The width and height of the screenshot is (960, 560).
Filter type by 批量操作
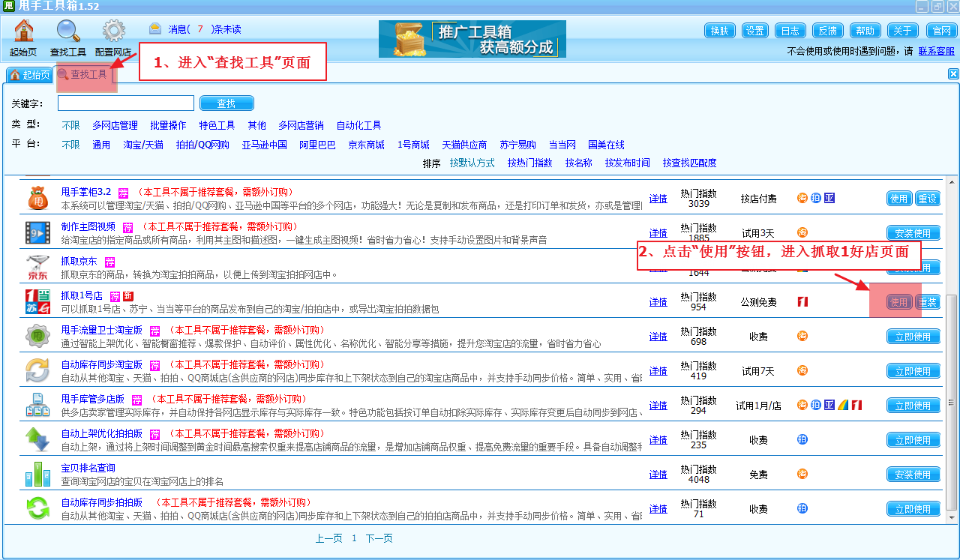point(168,125)
